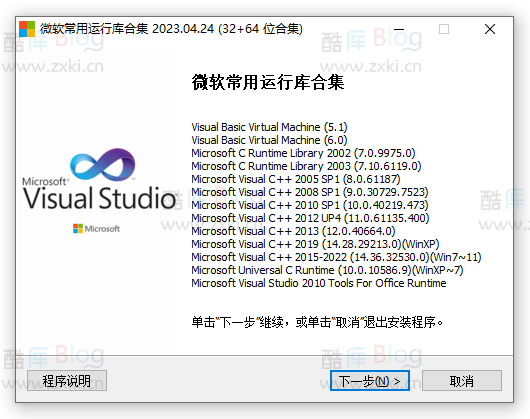Click Microsoft C Runtime Library 2002 line

click(x=303, y=153)
